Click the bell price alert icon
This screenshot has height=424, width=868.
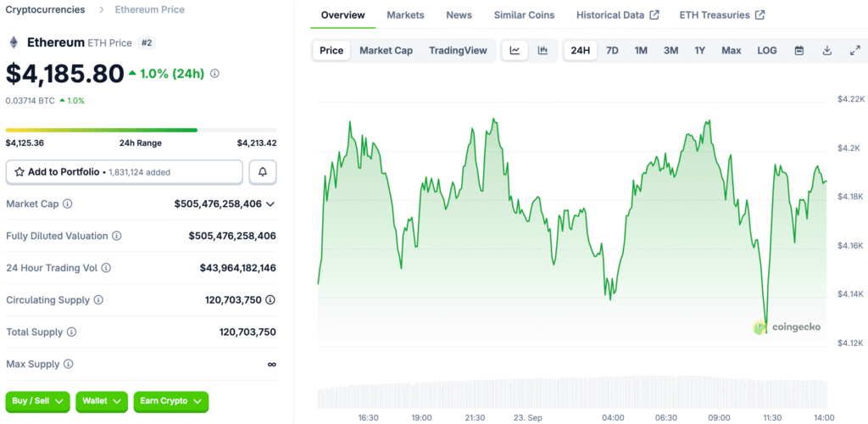point(263,172)
